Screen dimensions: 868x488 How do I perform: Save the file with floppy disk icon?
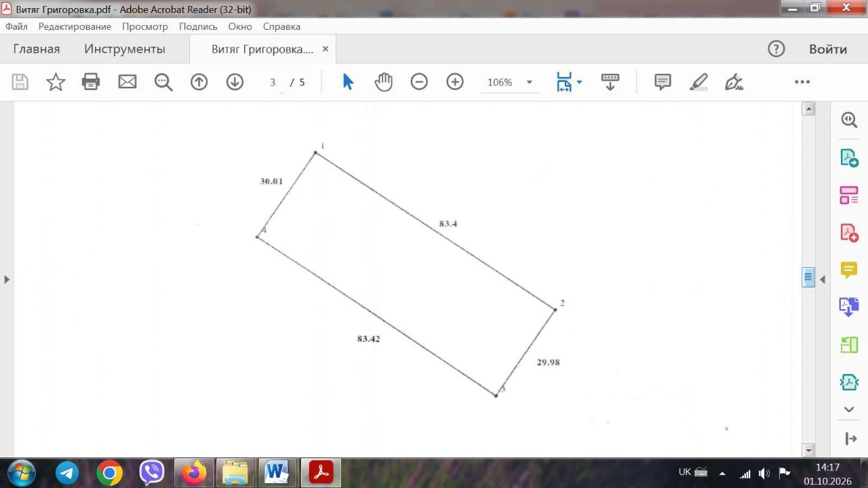(x=20, y=82)
